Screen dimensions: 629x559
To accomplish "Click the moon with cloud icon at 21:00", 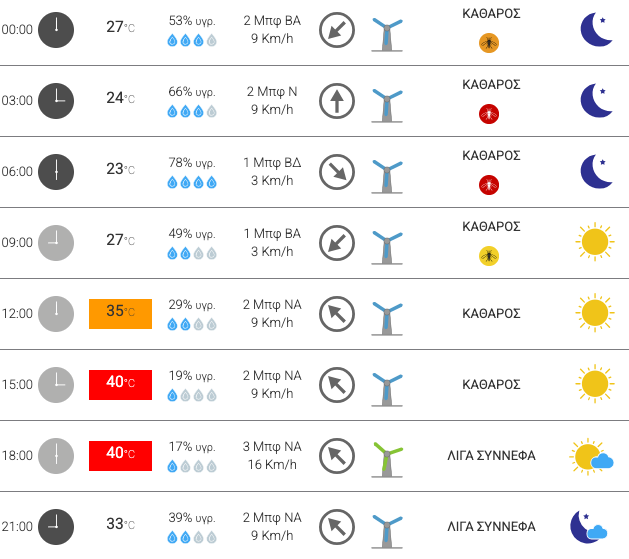I will pyautogui.click(x=588, y=527).
